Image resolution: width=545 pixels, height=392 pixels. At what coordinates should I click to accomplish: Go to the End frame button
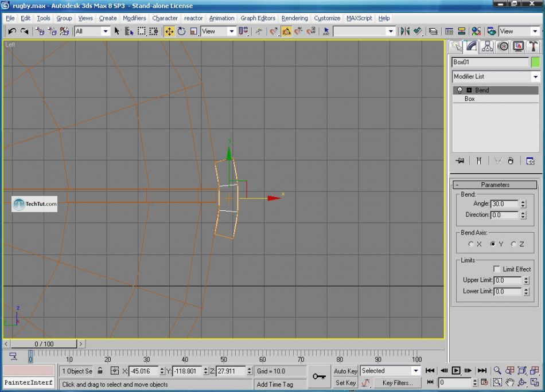click(x=482, y=370)
